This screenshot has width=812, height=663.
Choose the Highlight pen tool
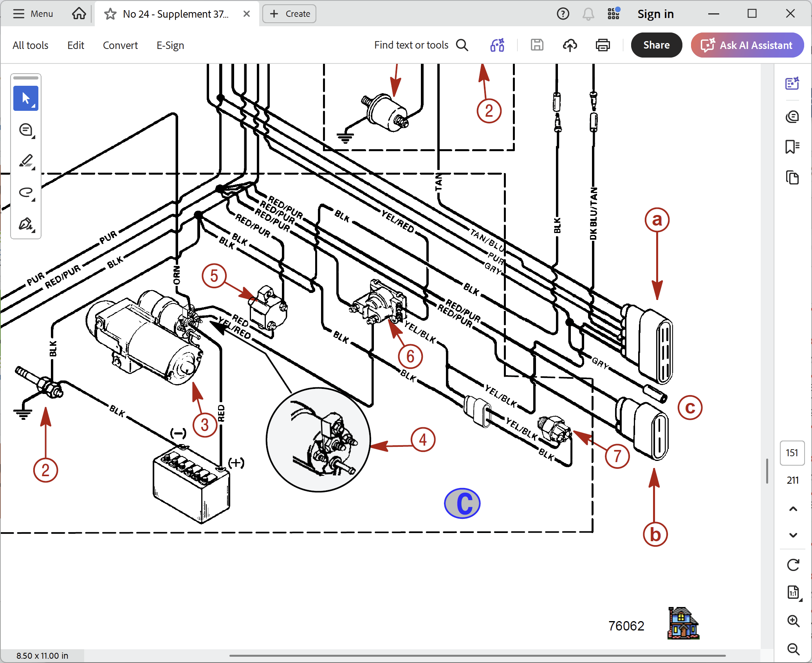[x=26, y=161]
